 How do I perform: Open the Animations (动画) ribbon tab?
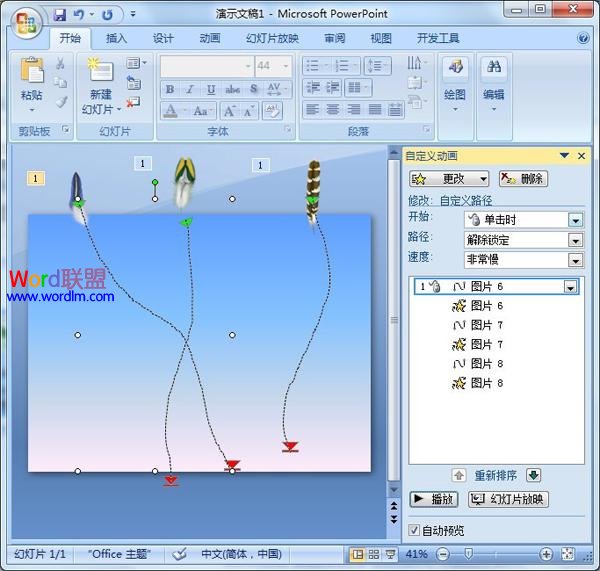(209, 39)
